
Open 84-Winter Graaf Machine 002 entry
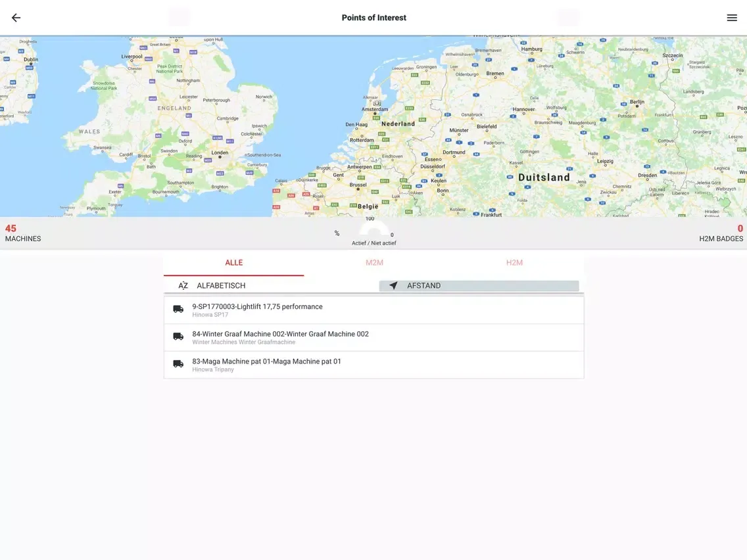point(374,338)
